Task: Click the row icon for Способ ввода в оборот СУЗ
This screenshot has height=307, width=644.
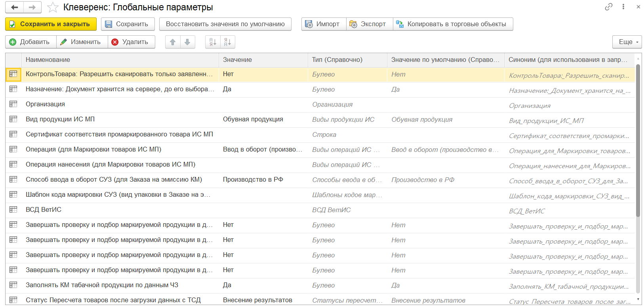Action: point(13,179)
